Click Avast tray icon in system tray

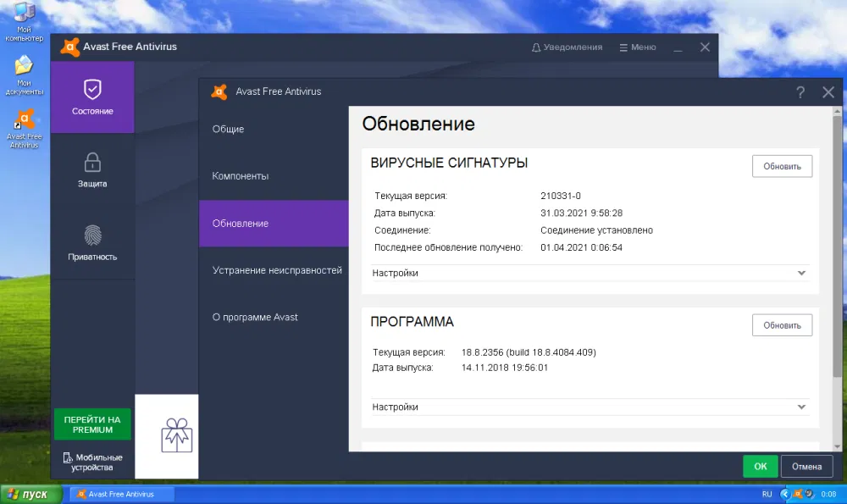(797, 494)
